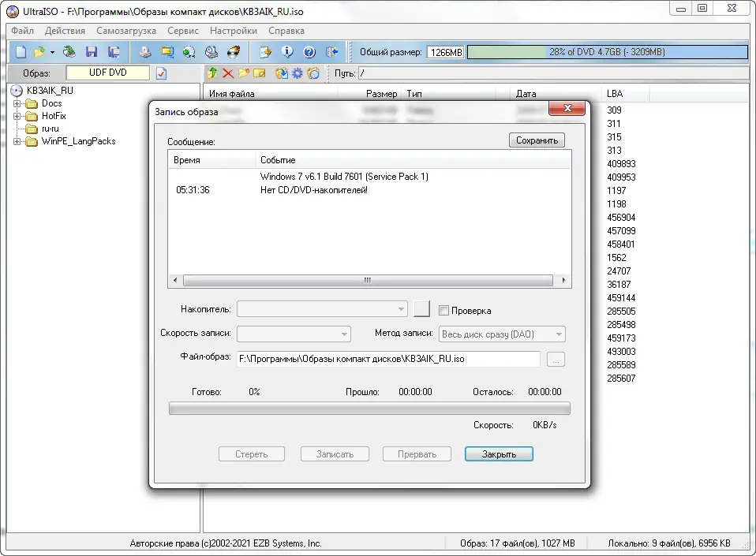Click the Файл-образ path input field

(x=387, y=359)
